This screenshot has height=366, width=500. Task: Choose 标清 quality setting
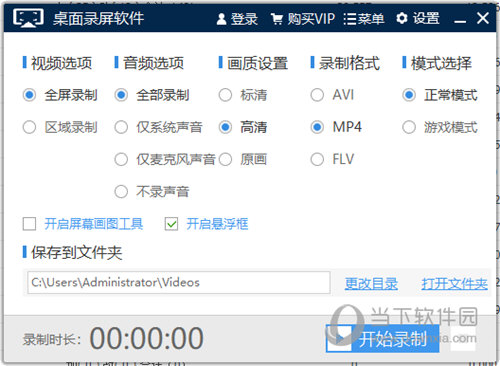(243, 95)
